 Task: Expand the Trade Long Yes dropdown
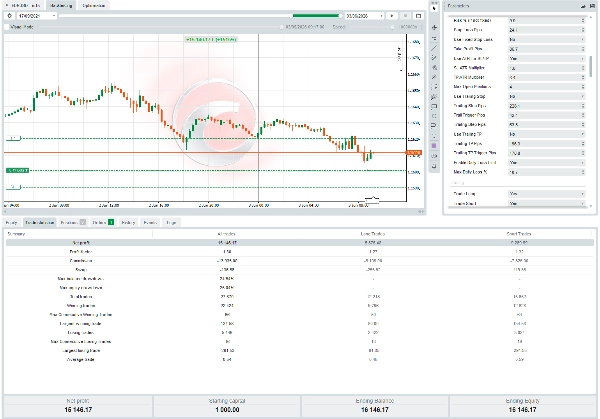546,194
